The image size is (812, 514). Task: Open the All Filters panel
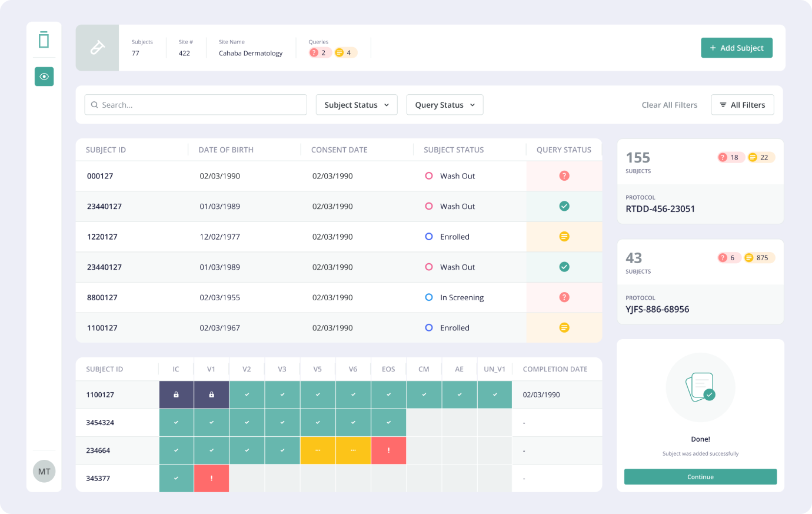tap(742, 105)
